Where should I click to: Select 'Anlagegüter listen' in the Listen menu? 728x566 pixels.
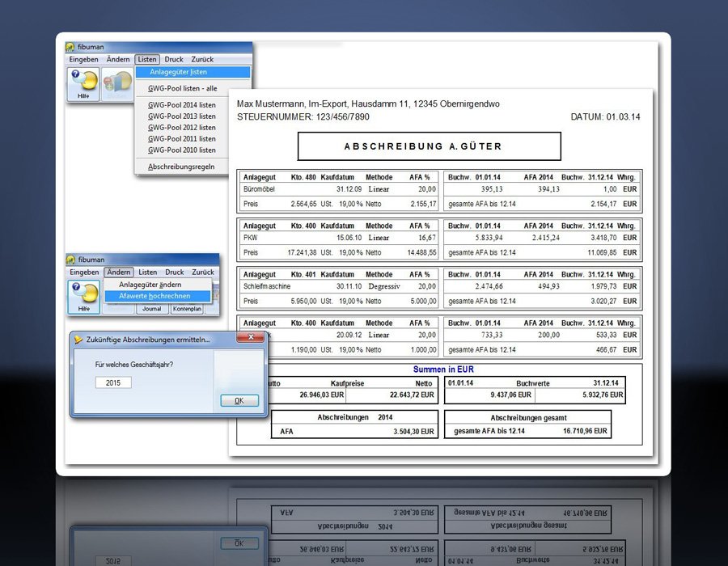click(178, 72)
